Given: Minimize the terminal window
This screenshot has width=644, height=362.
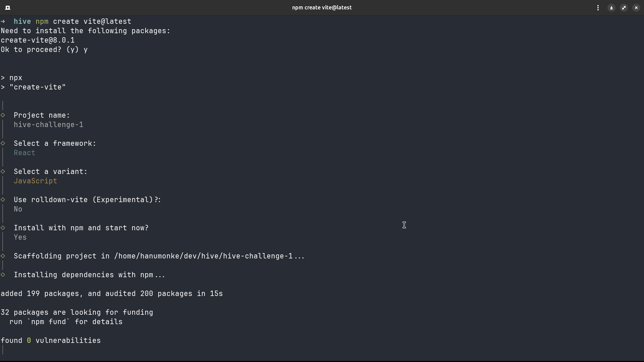Looking at the screenshot, I should pyautogui.click(x=611, y=7).
